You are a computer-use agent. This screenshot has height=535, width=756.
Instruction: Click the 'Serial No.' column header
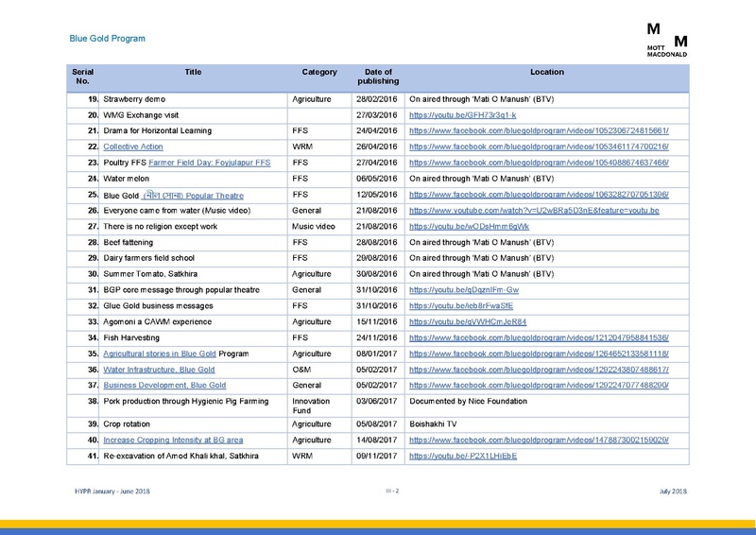(x=82, y=77)
